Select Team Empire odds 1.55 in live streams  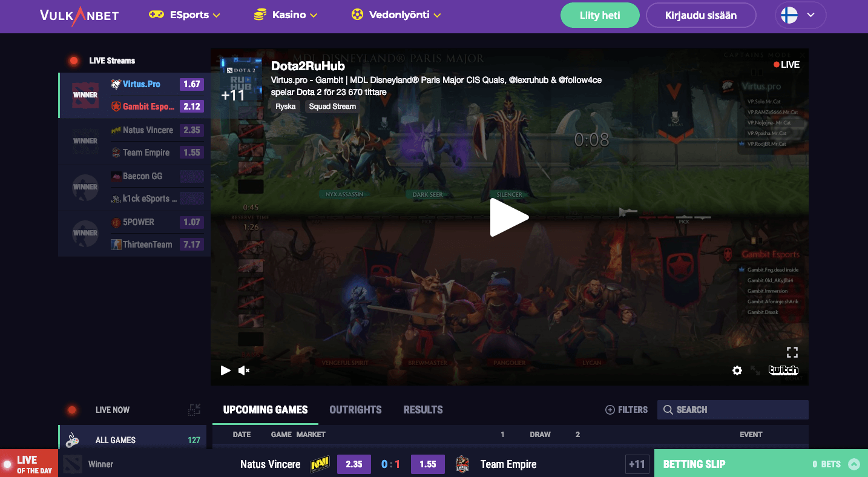click(192, 153)
